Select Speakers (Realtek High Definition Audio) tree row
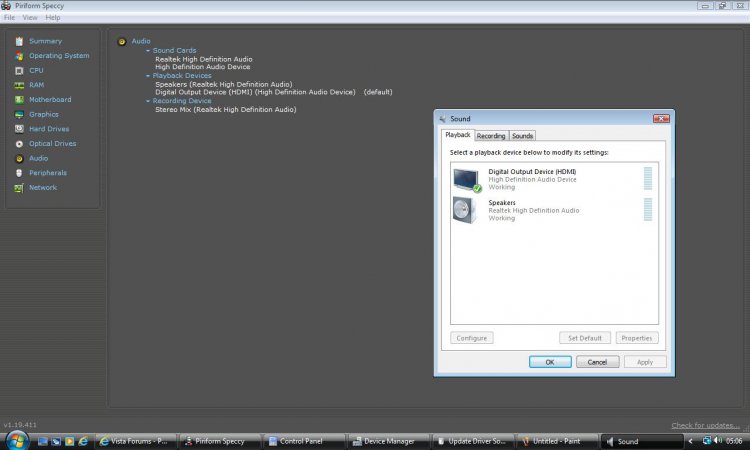This screenshot has height=450, width=750. point(223,84)
